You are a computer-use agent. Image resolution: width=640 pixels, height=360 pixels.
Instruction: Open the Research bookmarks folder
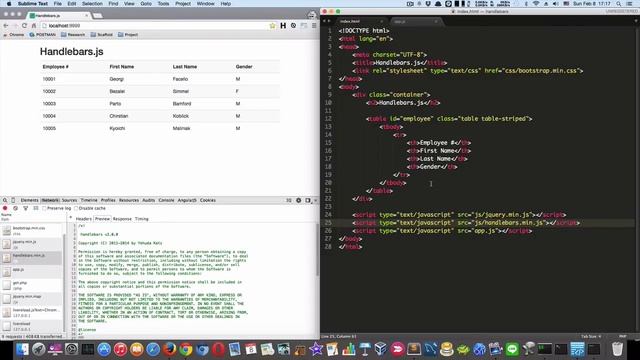[73, 35]
